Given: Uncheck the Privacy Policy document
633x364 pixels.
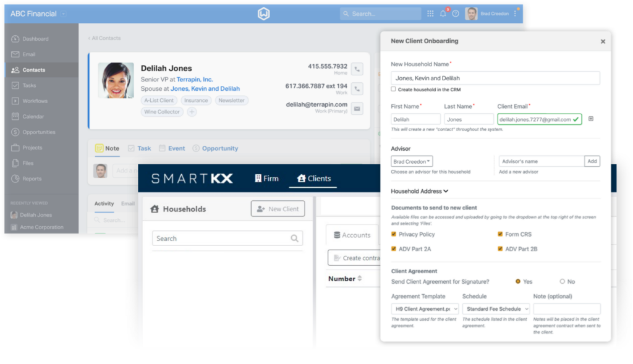Looking at the screenshot, I should coord(393,234).
